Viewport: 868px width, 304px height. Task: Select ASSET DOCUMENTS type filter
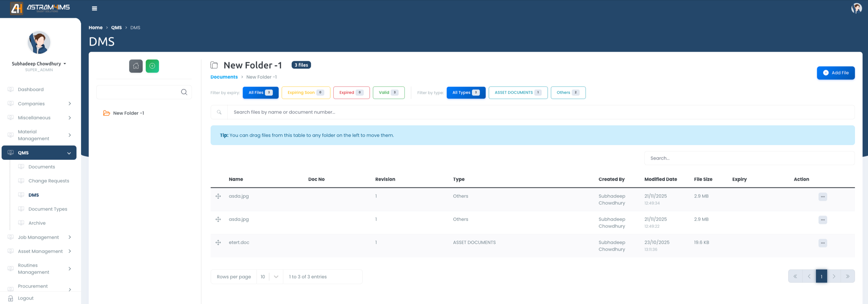click(518, 93)
